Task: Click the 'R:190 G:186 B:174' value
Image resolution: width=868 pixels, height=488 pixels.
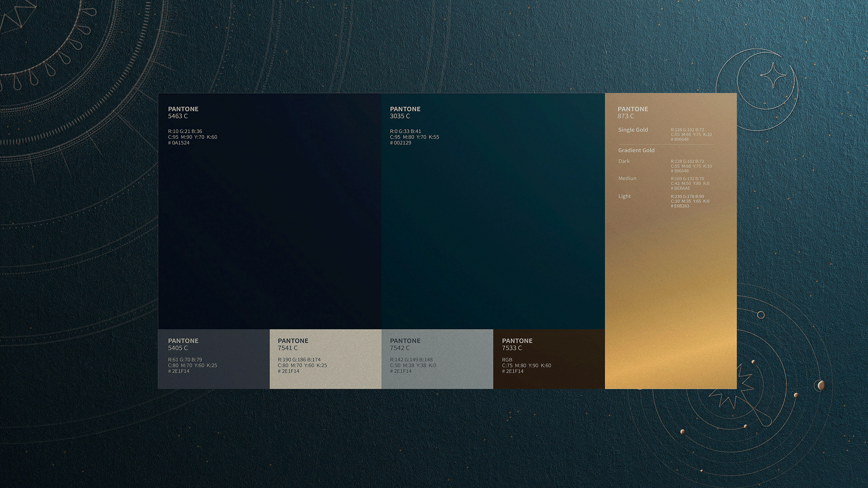Action: pos(299,360)
